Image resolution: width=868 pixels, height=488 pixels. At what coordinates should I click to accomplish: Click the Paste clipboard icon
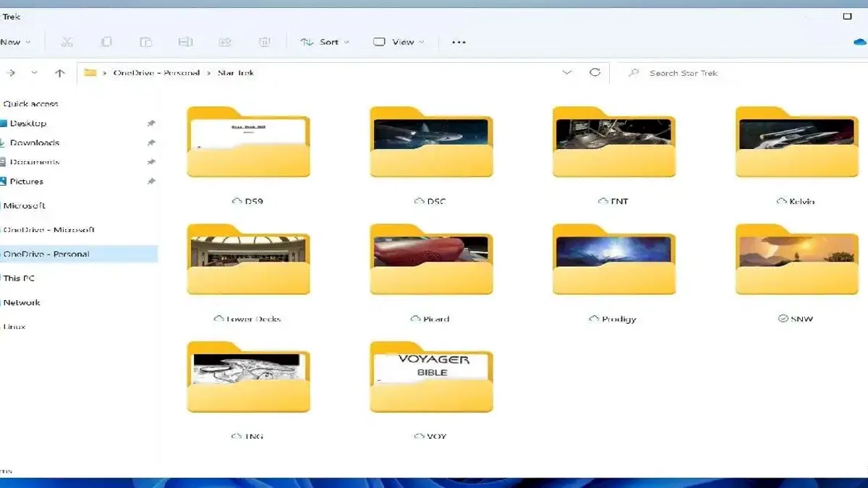(146, 42)
